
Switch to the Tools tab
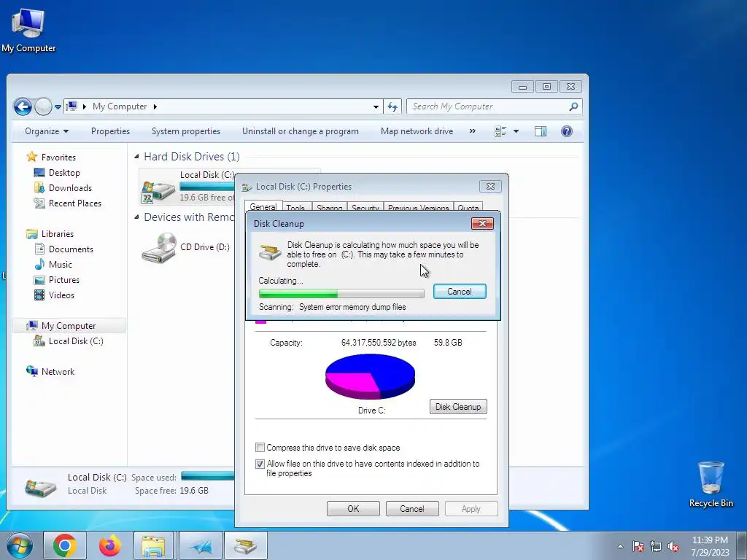295,208
